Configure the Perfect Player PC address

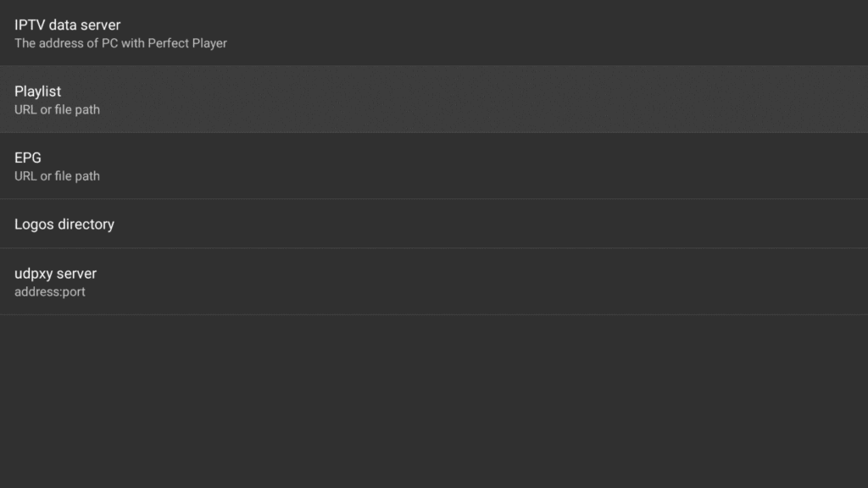[x=434, y=33]
